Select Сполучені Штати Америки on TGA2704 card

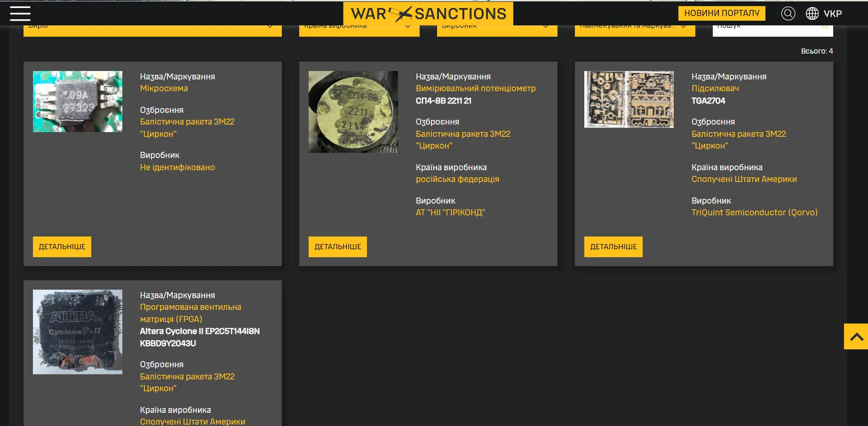point(744,179)
